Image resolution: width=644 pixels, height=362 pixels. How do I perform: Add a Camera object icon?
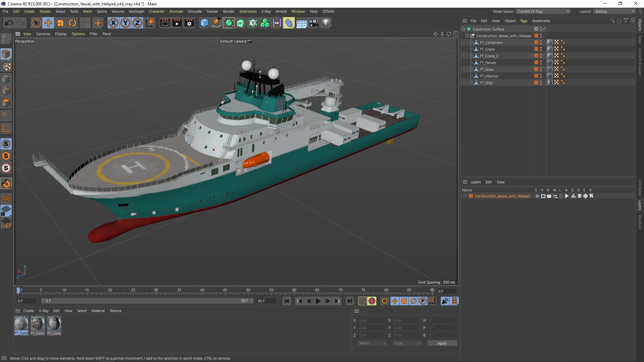click(x=314, y=23)
